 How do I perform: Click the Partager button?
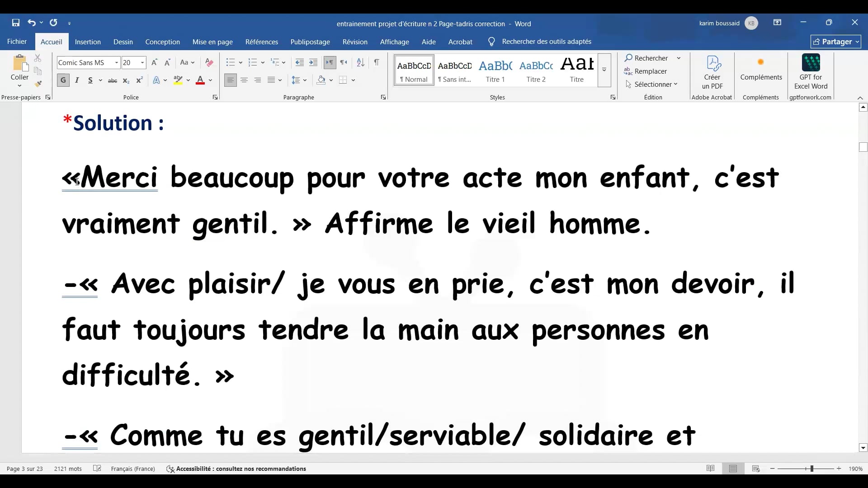click(x=835, y=42)
